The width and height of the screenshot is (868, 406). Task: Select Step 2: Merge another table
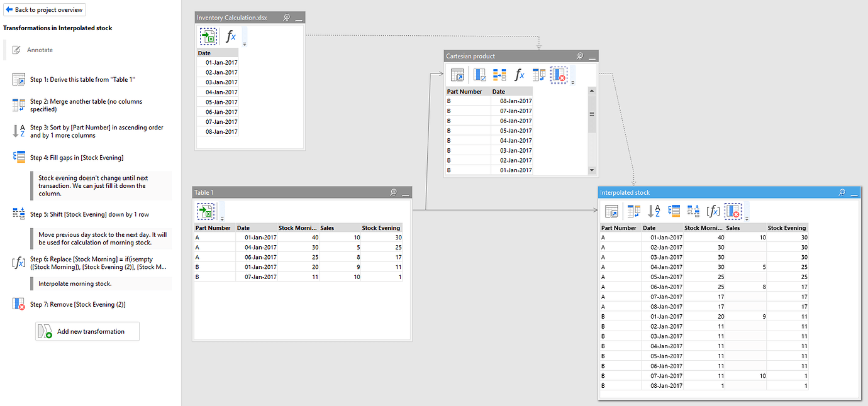pos(86,105)
